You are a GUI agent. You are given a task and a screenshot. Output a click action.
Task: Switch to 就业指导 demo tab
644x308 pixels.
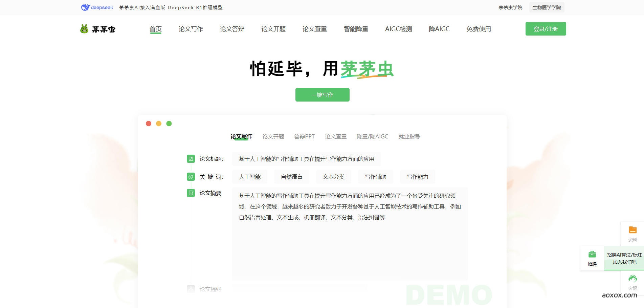[409, 136]
